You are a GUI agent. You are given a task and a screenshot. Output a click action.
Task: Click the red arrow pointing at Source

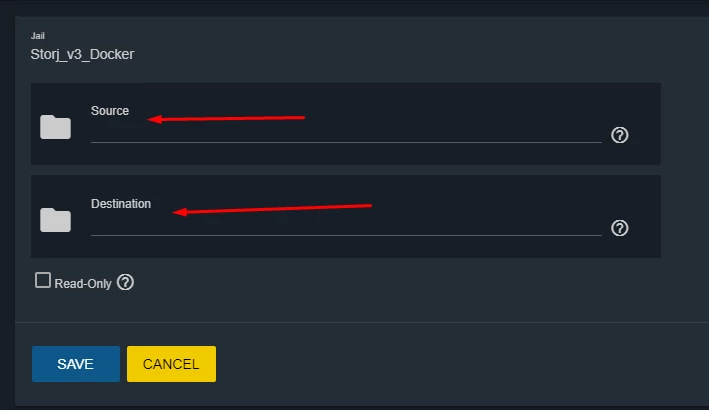pos(226,118)
